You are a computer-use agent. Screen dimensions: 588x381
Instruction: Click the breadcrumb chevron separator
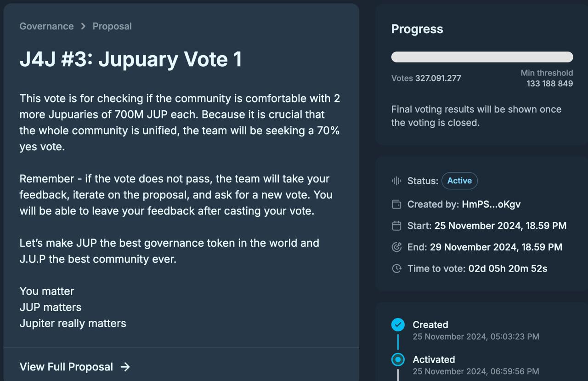coord(83,26)
